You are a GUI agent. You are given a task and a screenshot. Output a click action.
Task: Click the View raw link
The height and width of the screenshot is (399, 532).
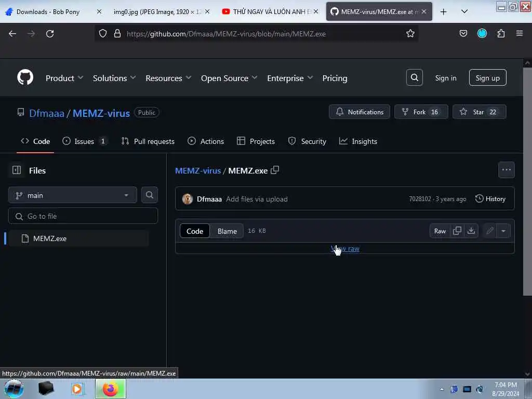point(345,248)
